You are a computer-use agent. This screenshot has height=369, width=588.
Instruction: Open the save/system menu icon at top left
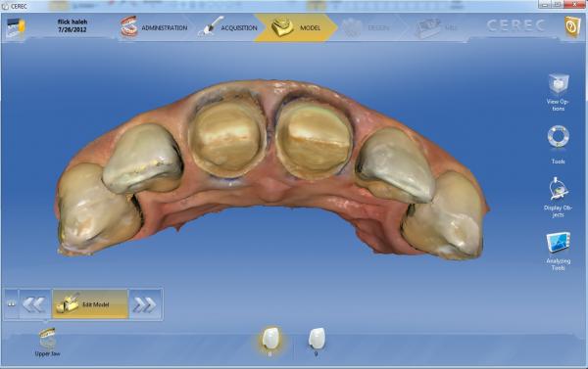pyautogui.click(x=16, y=27)
